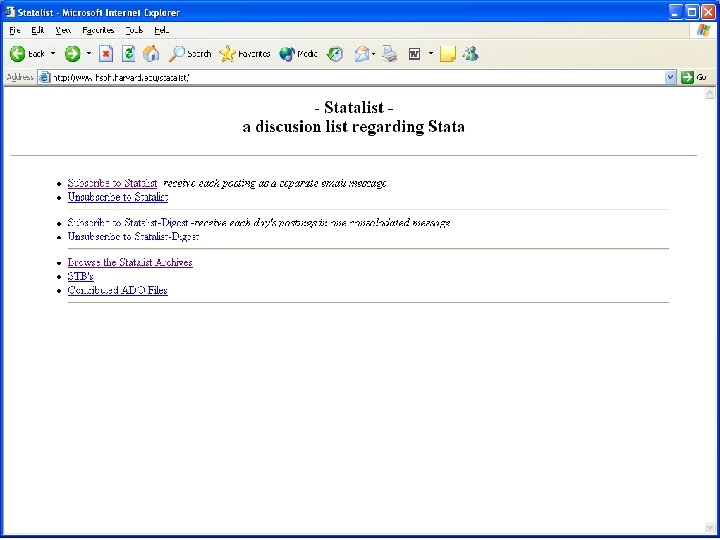Viewport: 720px width, 540px height.
Task: Open the View menu
Action: point(63,30)
